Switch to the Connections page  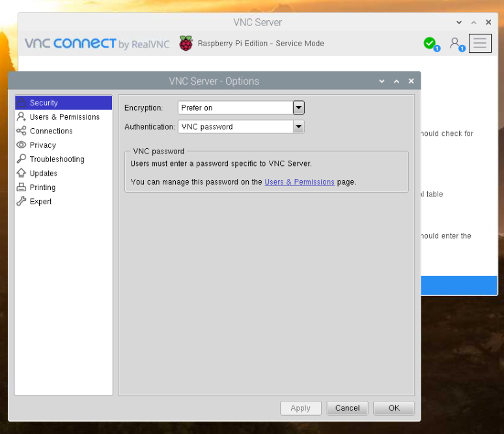click(x=64, y=131)
